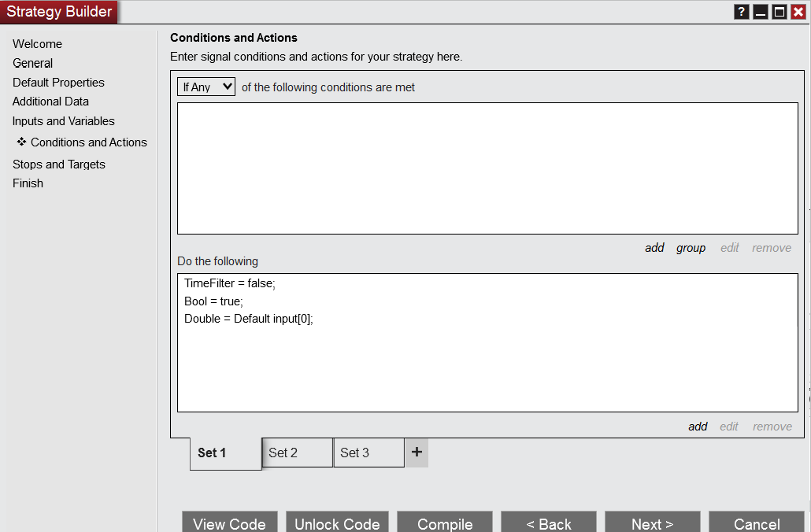The image size is (811, 532).
Task: Select Additional Data in the sidebar
Action: pos(50,102)
